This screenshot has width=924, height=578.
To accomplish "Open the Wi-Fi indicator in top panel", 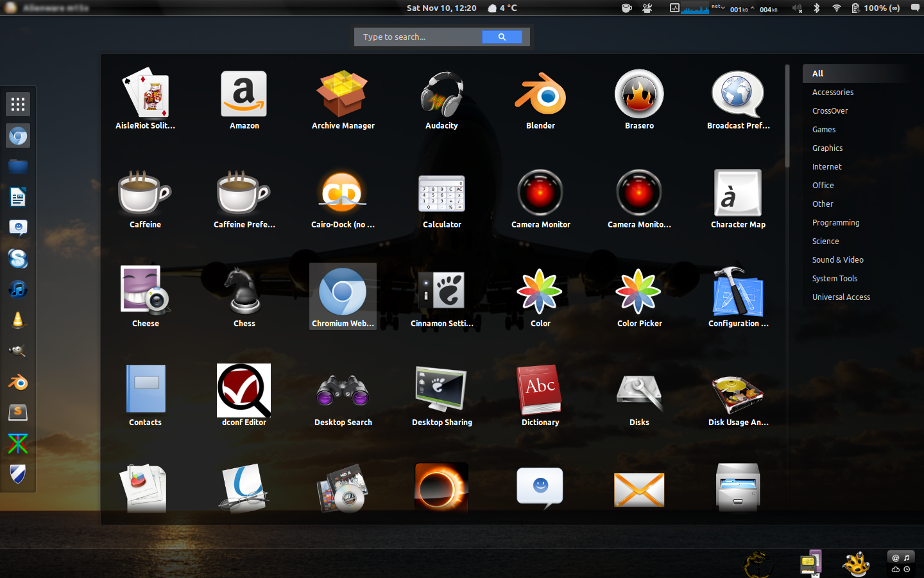I will point(836,8).
